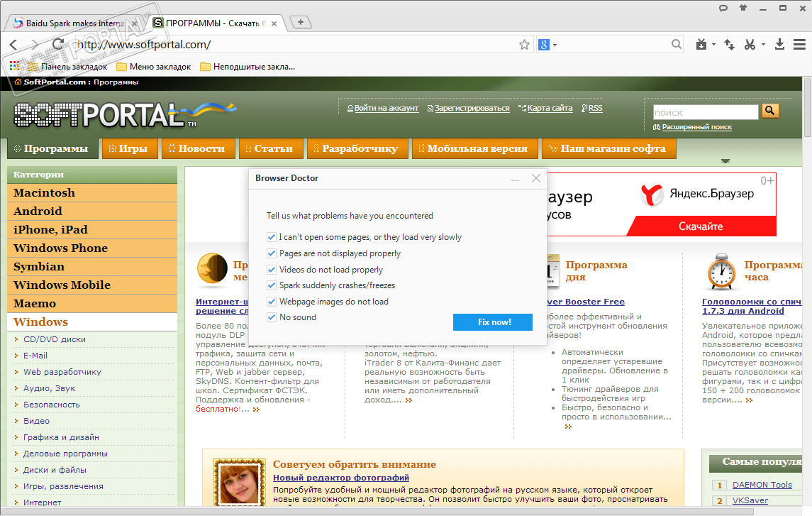Screen dimensions: 812x516
Task: Click the 'Скачайте' Yandex banner button
Action: (x=701, y=226)
